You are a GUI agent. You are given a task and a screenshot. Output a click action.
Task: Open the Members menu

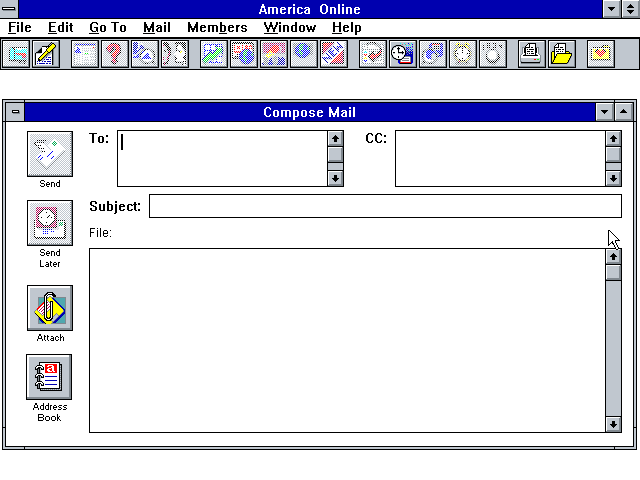(x=217, y=28)
